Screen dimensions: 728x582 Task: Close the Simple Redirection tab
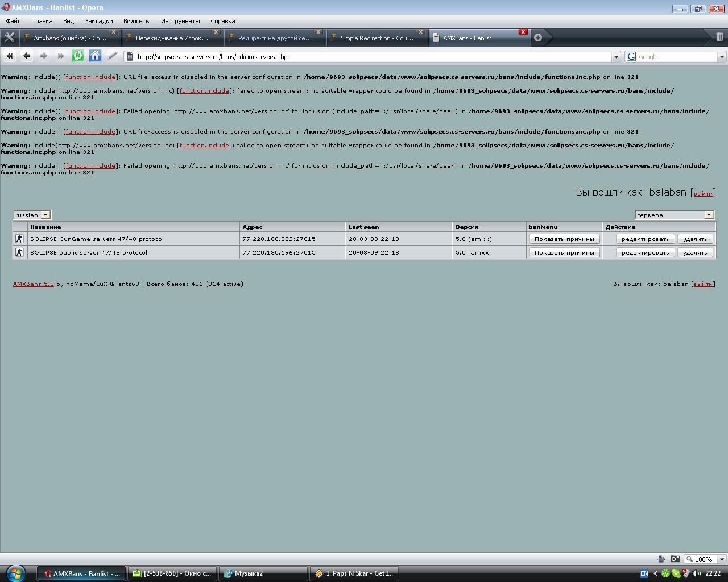(x=421, y=32)
